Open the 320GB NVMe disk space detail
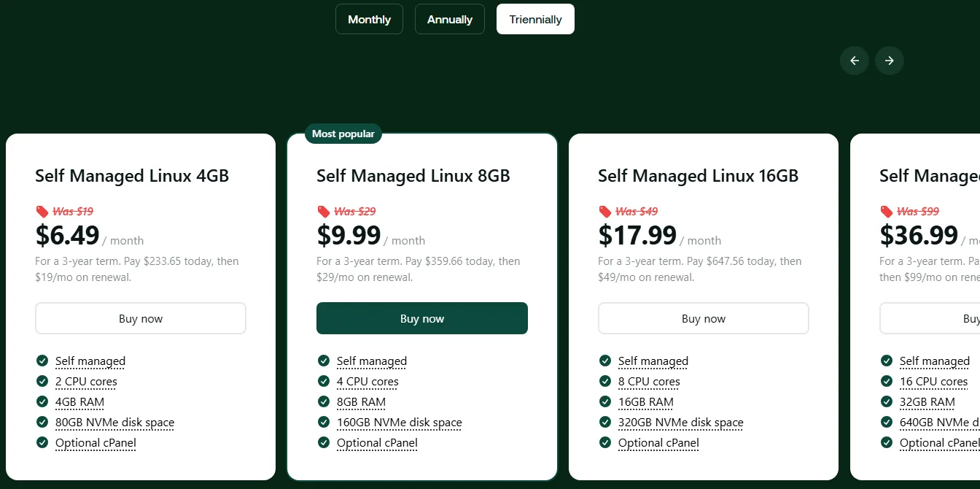This screenshot has width=980, height=489. (681, 423)
